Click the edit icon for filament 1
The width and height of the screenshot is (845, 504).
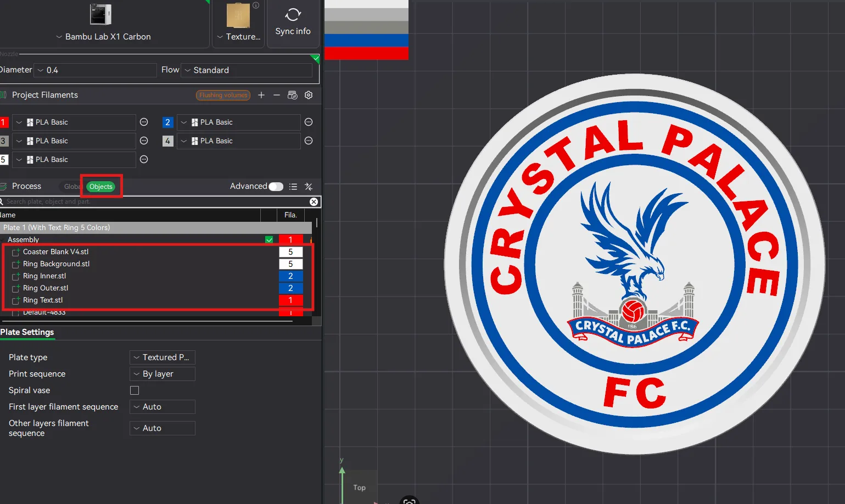pyautogui.click(x=144, y=122)
